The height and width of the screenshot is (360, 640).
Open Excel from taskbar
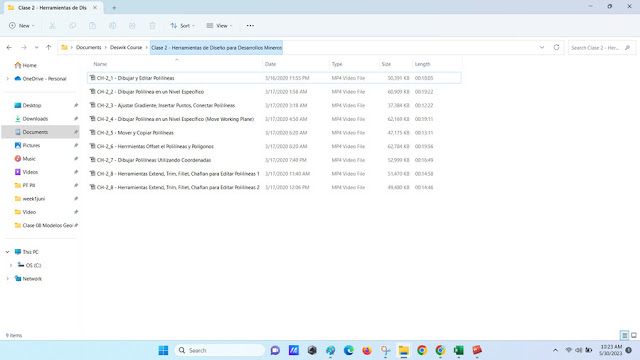[459, 350]
